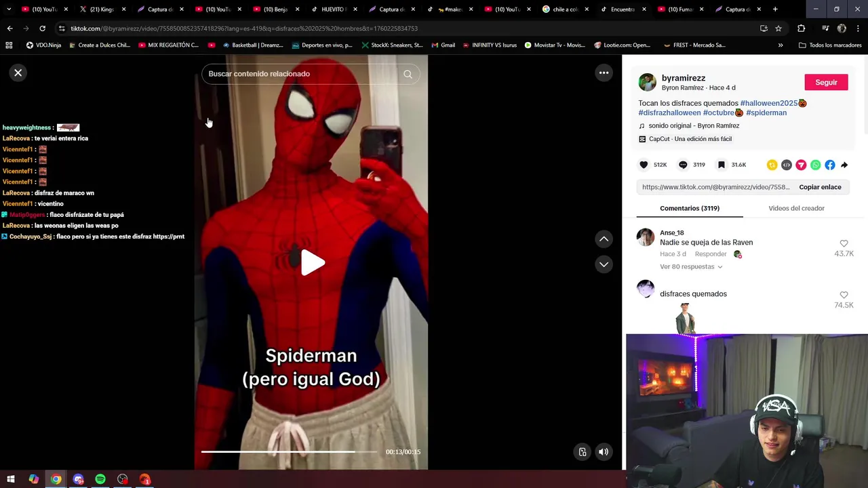This screenshot has width=868, height=488.
Task: Open Windows Start menu
Action: [11, 479]
